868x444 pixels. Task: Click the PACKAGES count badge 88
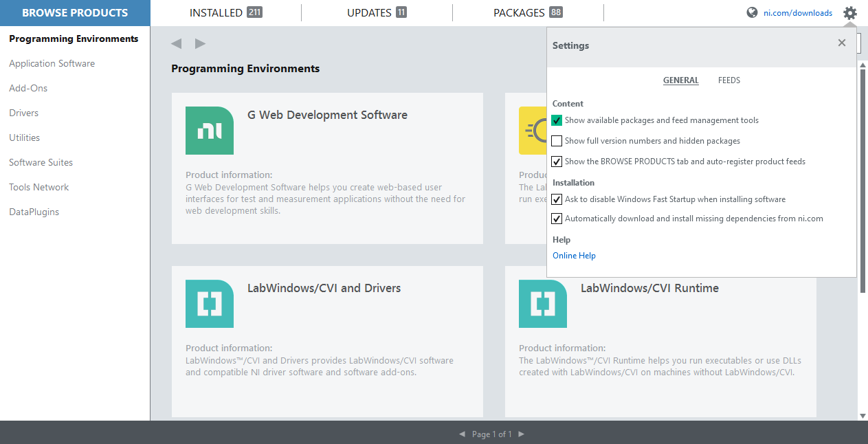click(x=556, y=13)
